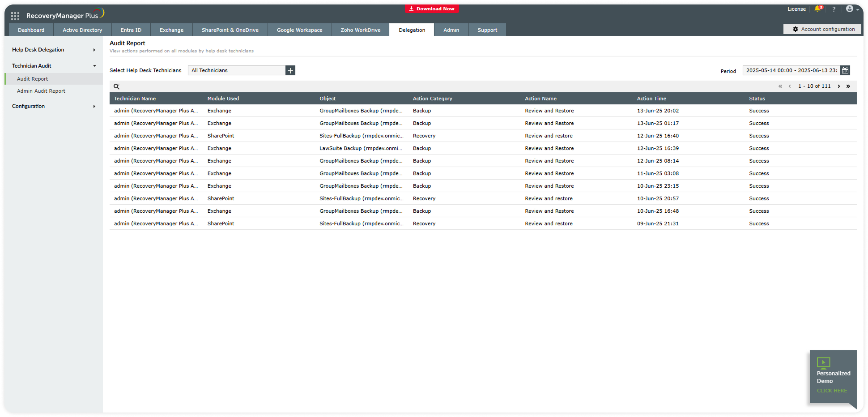Click the Period date range field
This screenshot has height=417, width=868.
point(791,70)
